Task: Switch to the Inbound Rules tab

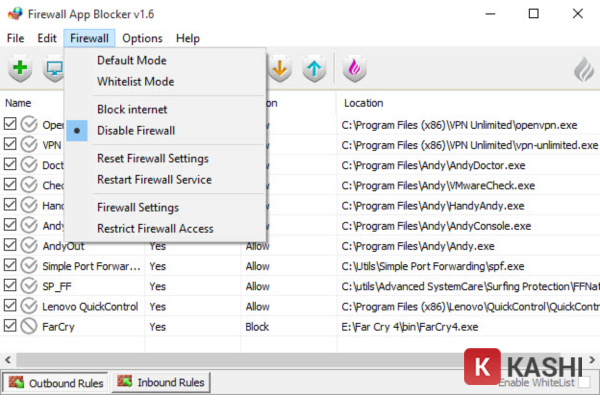Action: pos(160,382)
